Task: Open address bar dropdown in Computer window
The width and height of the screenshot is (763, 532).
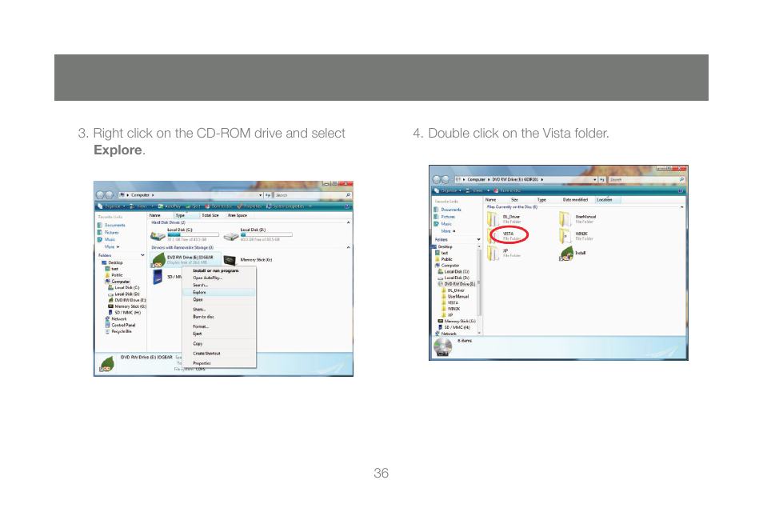Action: [261, 195]
